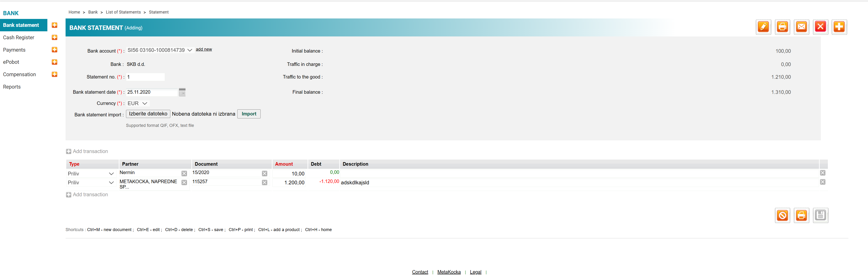868x275 pixels.
Task: Click the red X delete icon
Action: [x=820, y=27]
